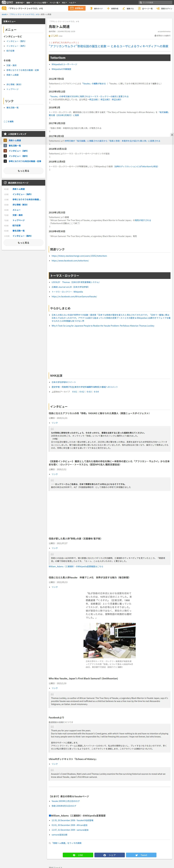This screenshot has height=868, width=174.
Task: Click the @WIKI logo in top bar
Action: click(7, 2)
